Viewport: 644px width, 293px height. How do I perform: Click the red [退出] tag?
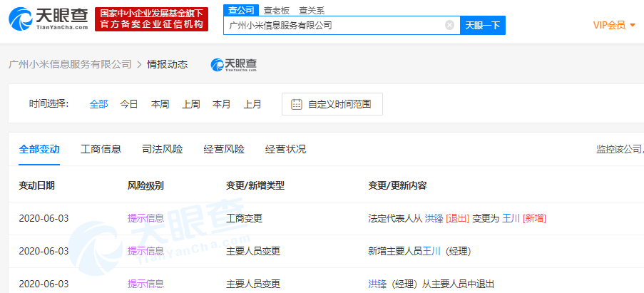[458, 218]
